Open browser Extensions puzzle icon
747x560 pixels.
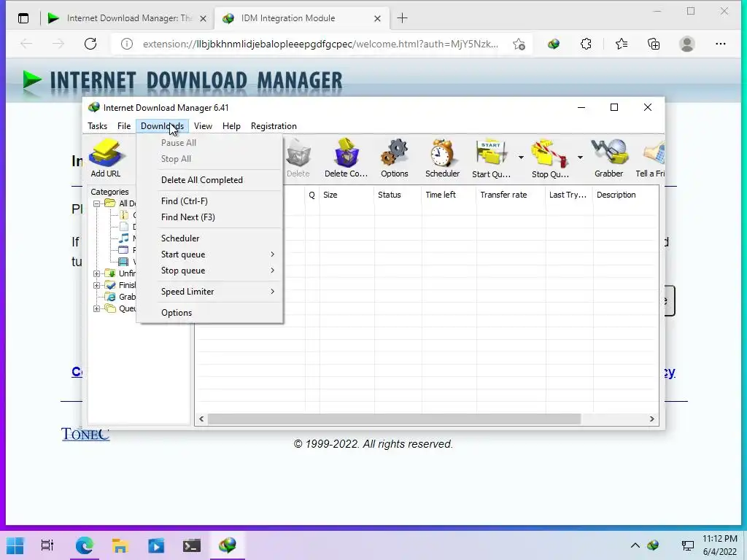point(586,44)
